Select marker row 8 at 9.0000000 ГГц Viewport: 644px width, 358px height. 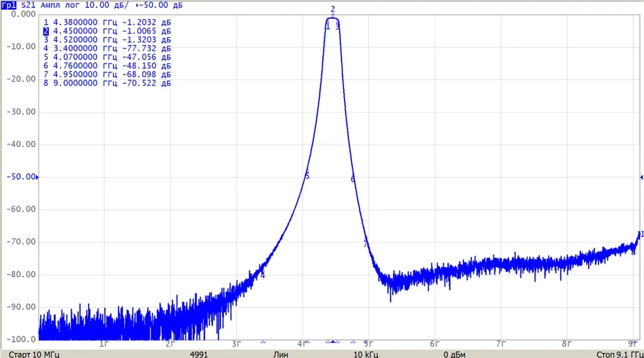pos(107,83)
